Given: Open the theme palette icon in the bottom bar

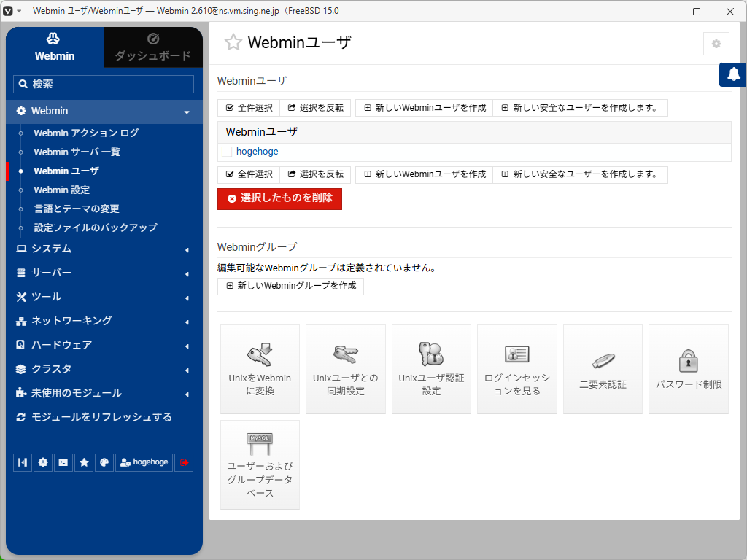Looking at the screenshot, I should (x=104, y=462).
